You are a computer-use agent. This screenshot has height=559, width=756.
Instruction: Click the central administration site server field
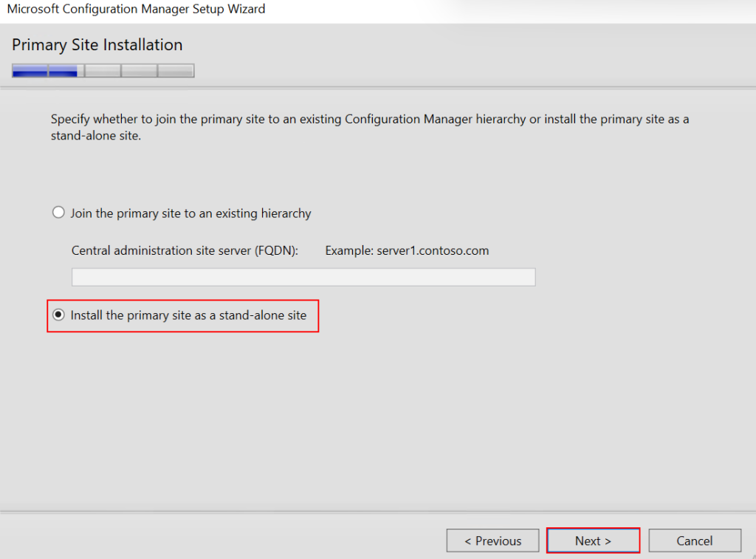303,277
